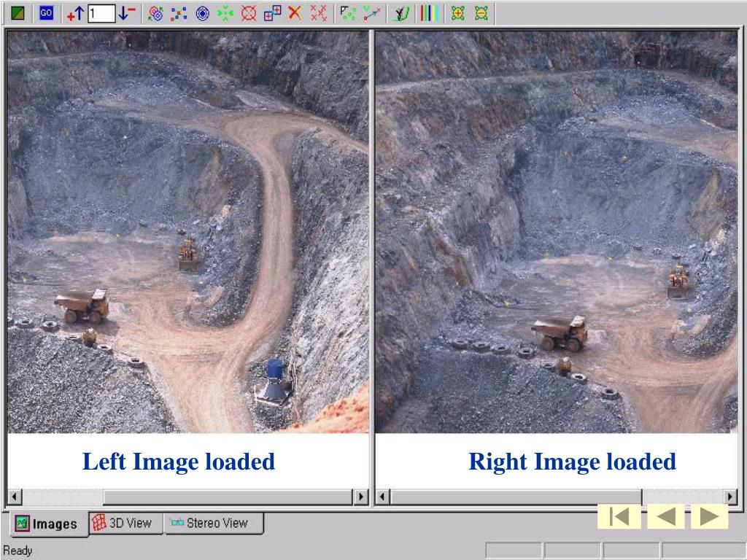
Task: Click the down-arrow minus decrement icon
Action: tap(126, 13)
